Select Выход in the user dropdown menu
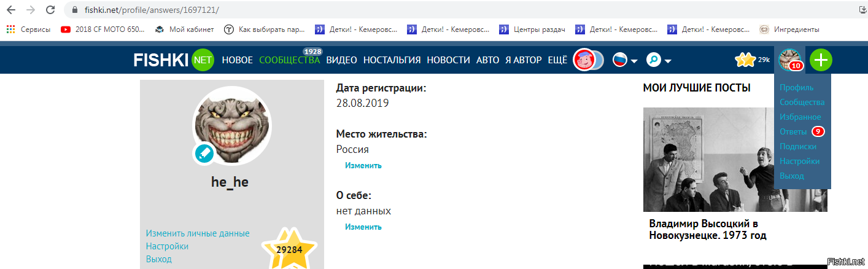 (x=791, y=176)
